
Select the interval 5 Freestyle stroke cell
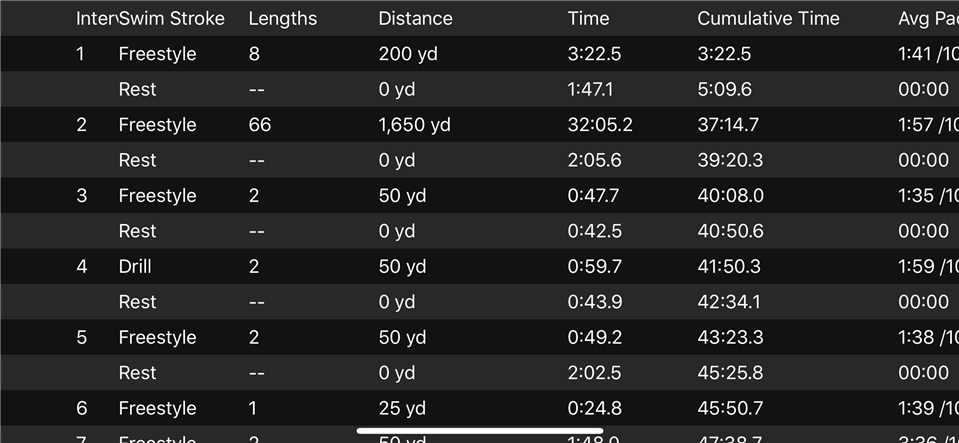pos(157,337)
